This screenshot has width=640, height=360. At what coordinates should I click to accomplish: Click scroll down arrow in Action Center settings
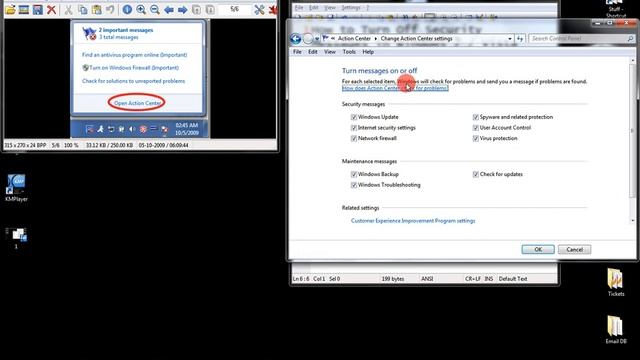point(633,221)
